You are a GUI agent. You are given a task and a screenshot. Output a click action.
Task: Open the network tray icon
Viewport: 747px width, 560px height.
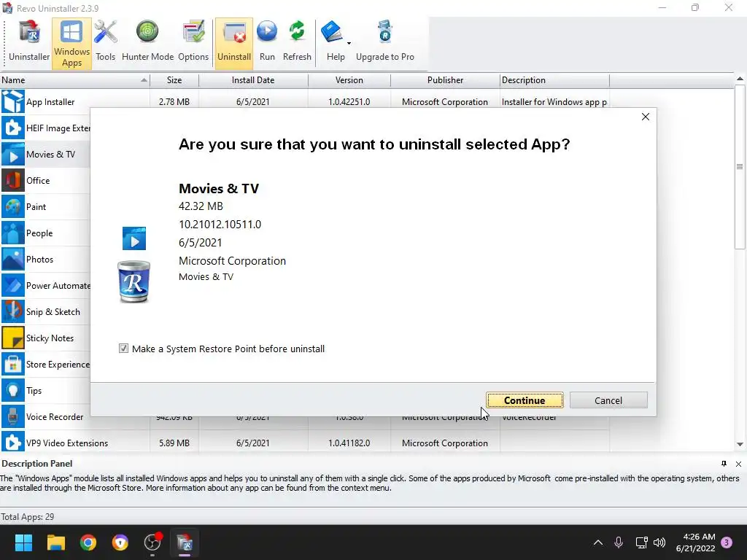click(x=641, y=542)
